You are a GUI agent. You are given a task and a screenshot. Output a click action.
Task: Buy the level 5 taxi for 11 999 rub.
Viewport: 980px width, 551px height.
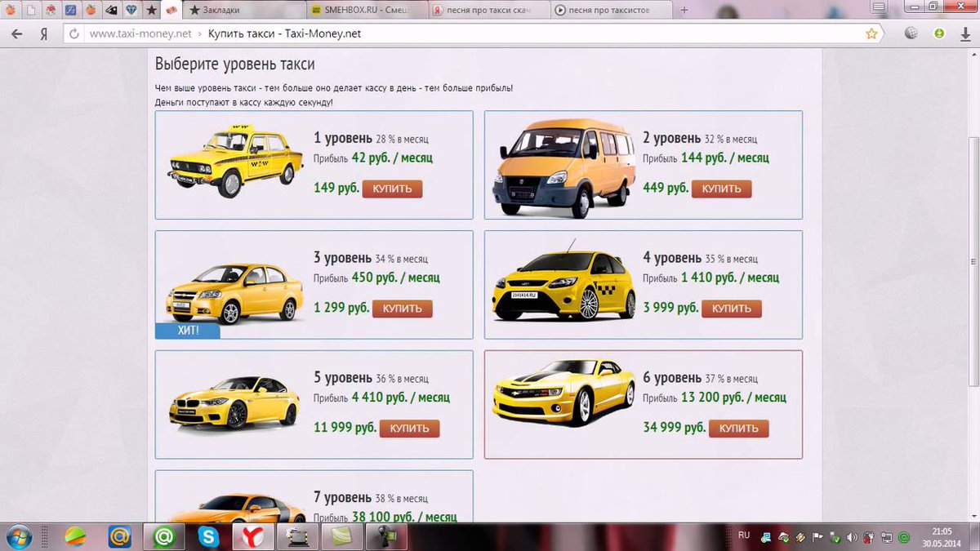tap(410, 429)
